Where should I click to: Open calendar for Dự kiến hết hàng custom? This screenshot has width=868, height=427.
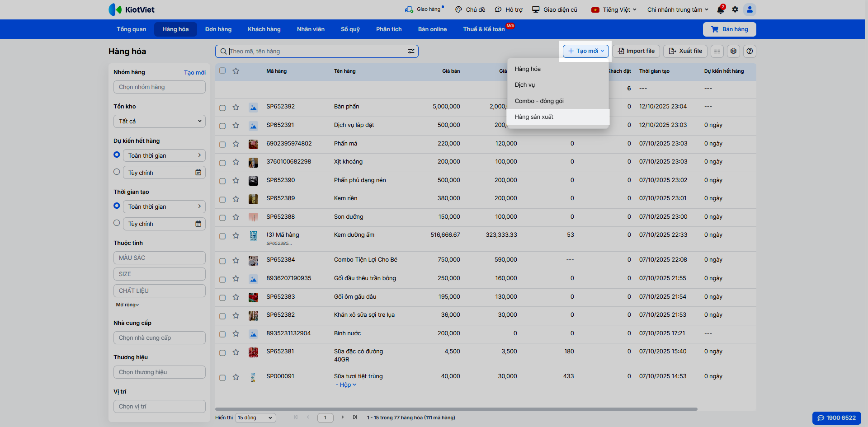(x=198, y=172)
